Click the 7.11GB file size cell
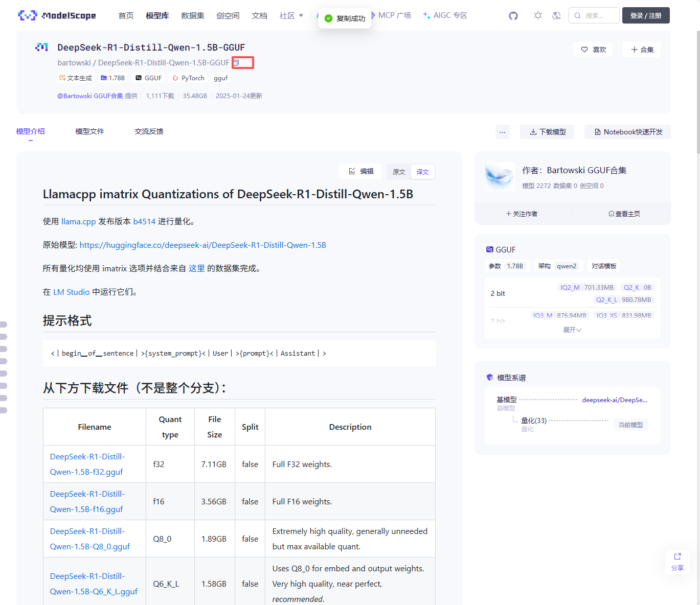Viewport: 700px width, 605px height. pos(214,464)
